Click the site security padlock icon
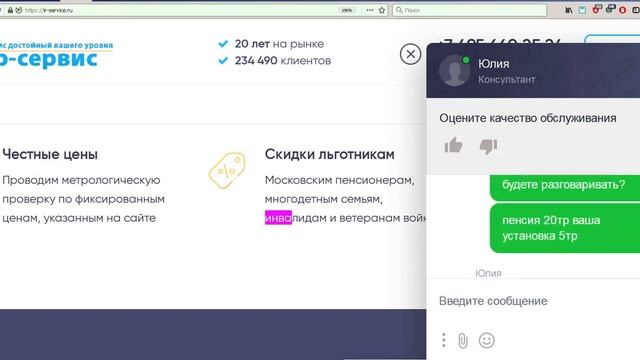The width and height of the screenshot is (640, 360). (10, 10)
